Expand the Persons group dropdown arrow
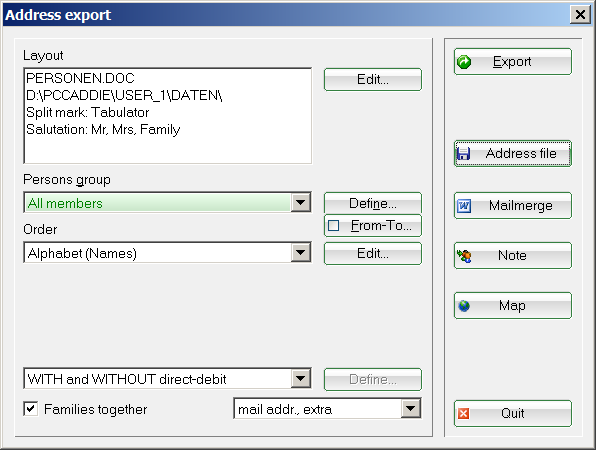The image size is (596, 450). point(301,202)
